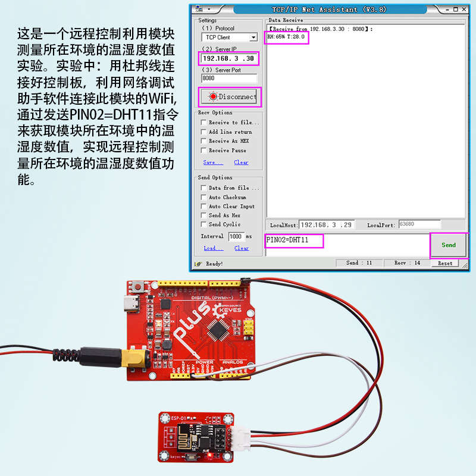Image resolution: width=476 pixels, height=476 pixels.
Task: Close the TCP/IP Net Assistant window
Action: point(464,10)
